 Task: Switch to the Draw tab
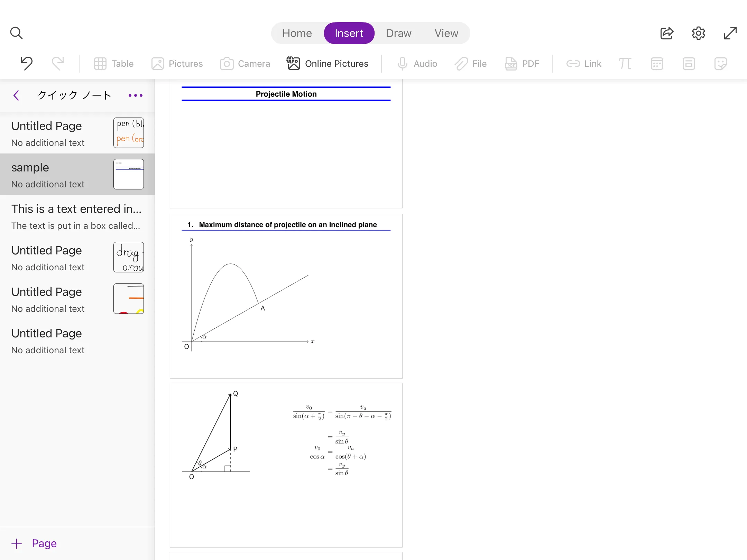(x=398, y=33)
